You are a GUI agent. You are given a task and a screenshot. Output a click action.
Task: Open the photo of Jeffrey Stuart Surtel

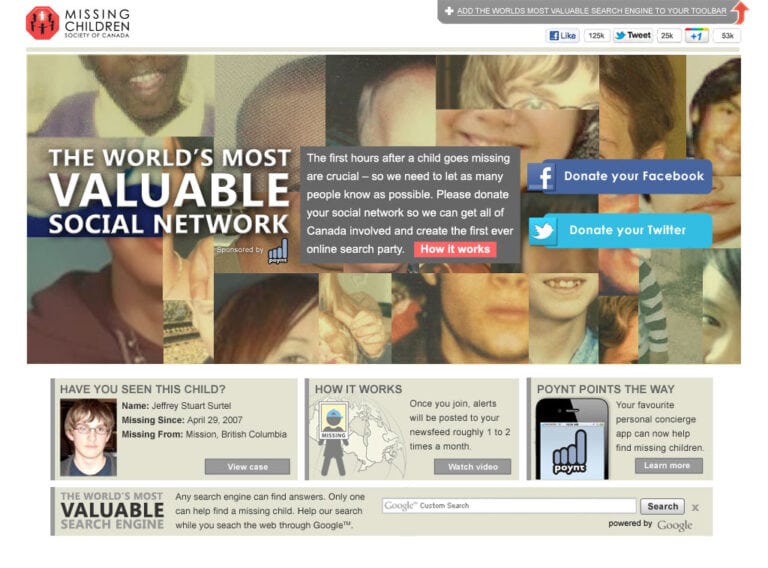point(89,437)
